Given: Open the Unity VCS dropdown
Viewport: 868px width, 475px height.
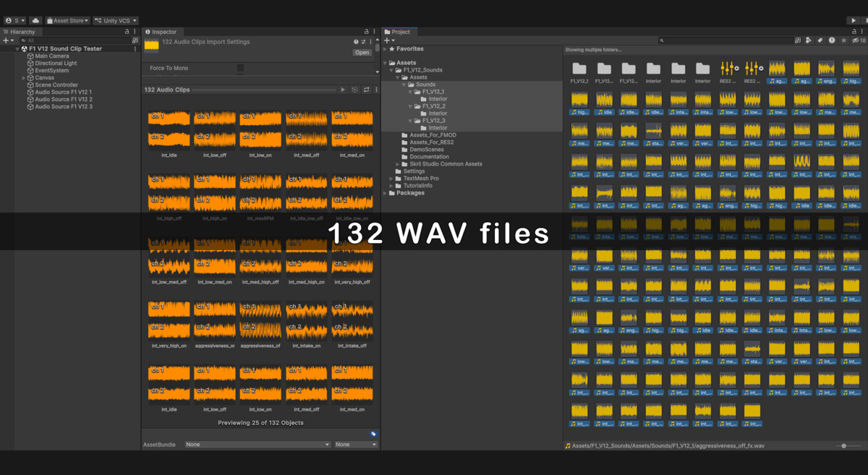Looking at the screenshot, I should tap(116, 21).
